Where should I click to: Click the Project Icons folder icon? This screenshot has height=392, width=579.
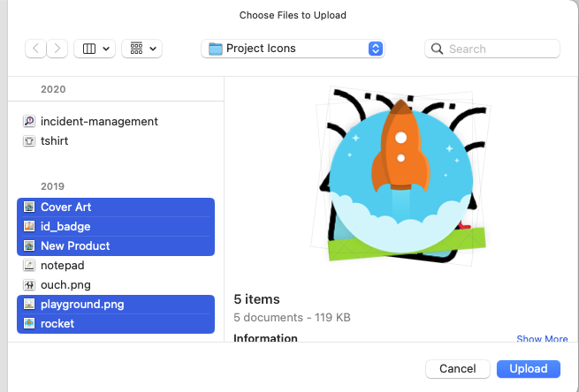coord(215,49)
